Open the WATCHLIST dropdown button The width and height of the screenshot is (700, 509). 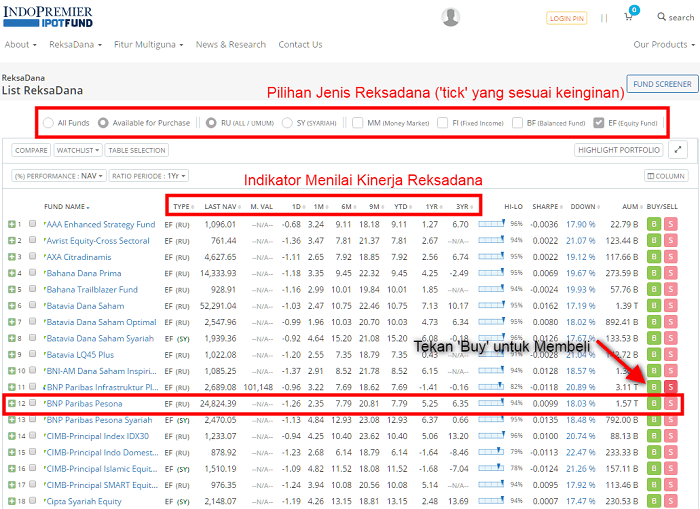(78, 150)
